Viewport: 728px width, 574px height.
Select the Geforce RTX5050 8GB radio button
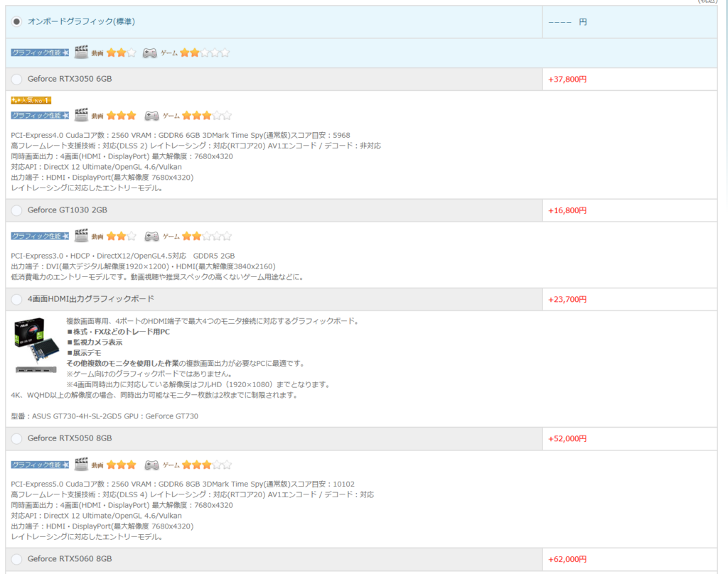pyautogui.click(x=17, y=438)
